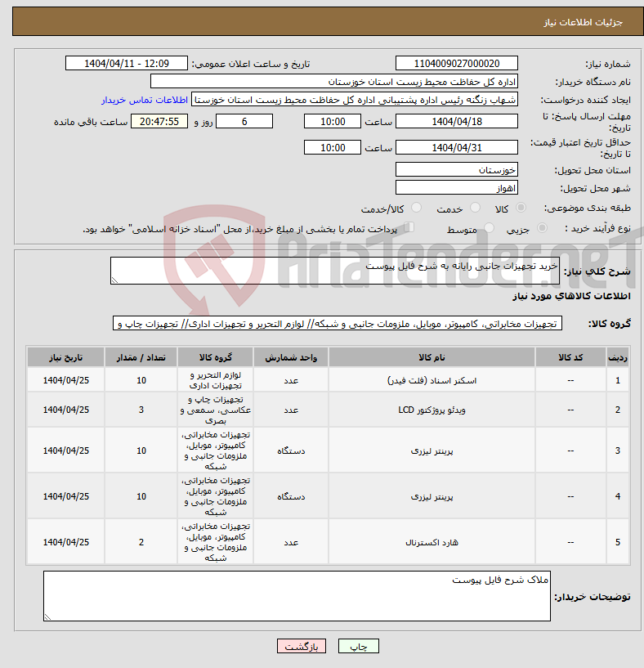Click the چاپ (print) button
This screenshot has width=644, height=668.
coord(358,646)
